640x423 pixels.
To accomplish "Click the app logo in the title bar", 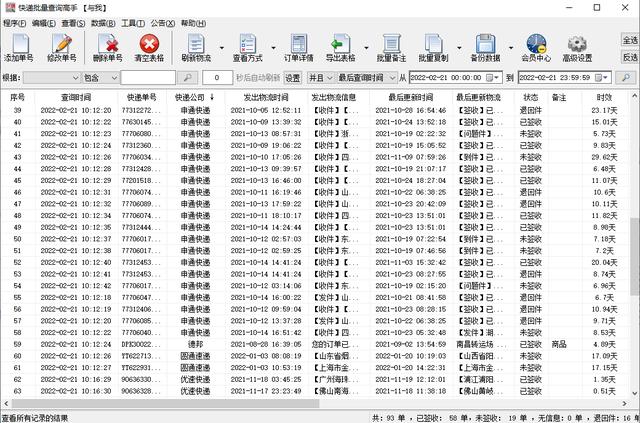I will [x=10, y=7].
